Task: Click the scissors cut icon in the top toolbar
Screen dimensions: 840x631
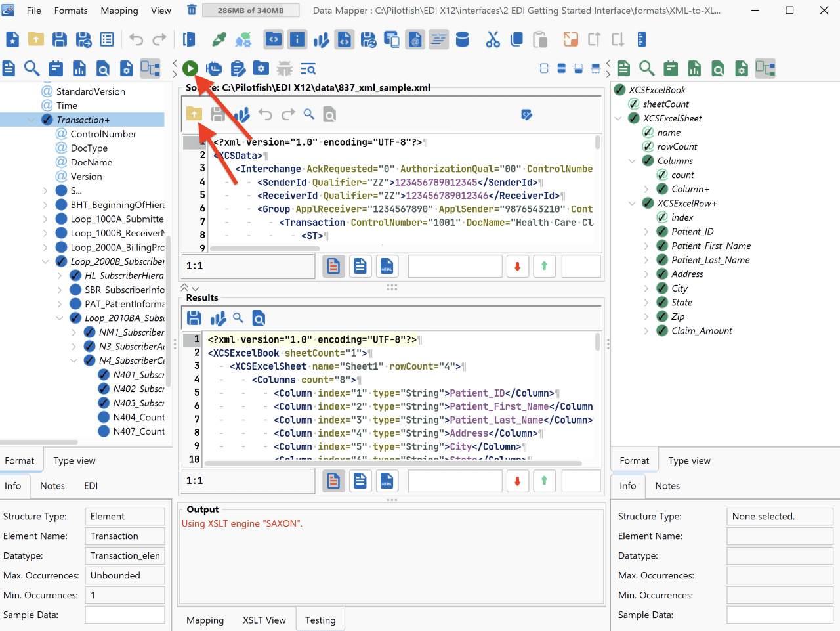Action: (x=493, y=39)
